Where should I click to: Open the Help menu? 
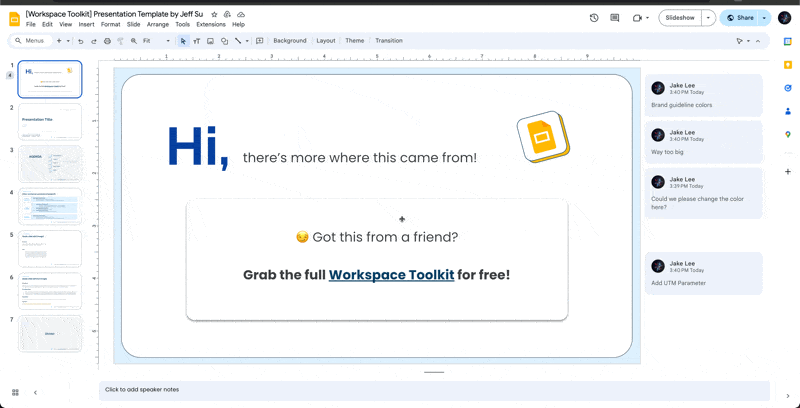pos(238,24)
